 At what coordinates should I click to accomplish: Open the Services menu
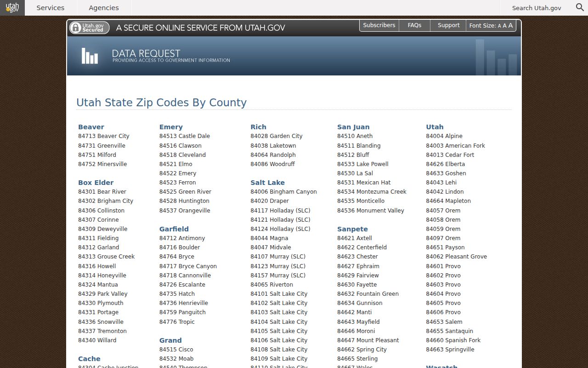(x=51, y=8)
